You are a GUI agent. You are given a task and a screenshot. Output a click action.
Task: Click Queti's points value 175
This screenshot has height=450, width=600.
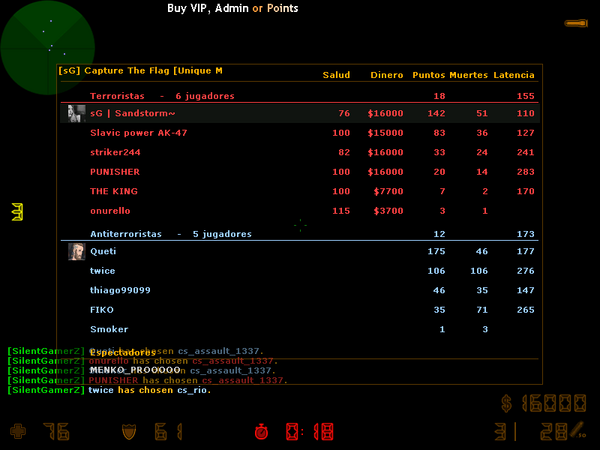[x=436, y=251]
